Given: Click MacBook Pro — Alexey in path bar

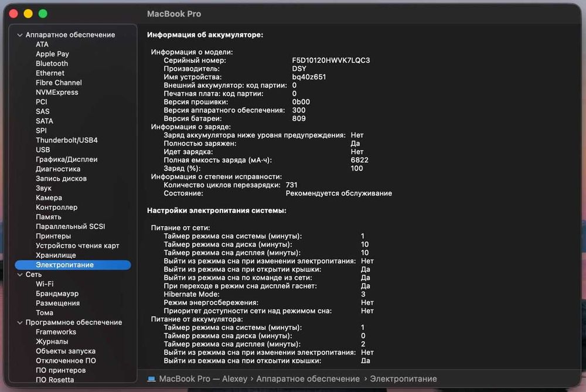Looking at the screenshot, I should click(203, 379).
